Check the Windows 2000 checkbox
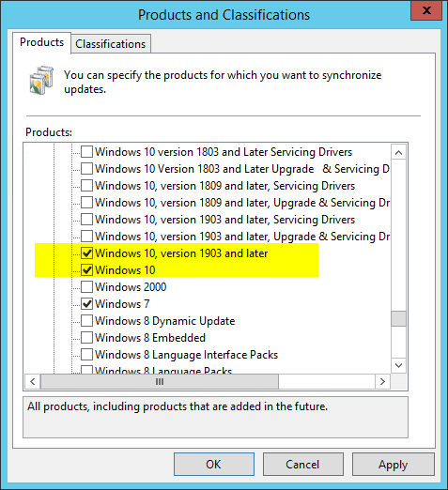 tap(86, 287)
